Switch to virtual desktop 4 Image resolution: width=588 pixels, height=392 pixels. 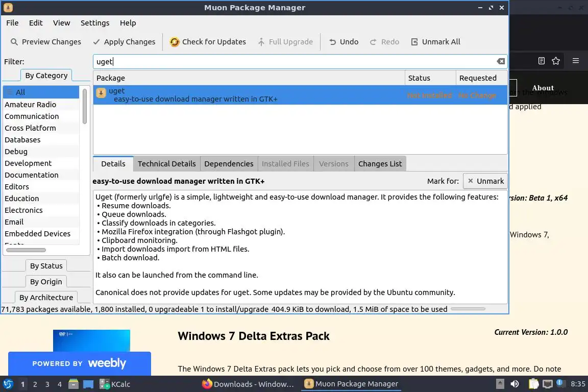click(x=60, y=384)
